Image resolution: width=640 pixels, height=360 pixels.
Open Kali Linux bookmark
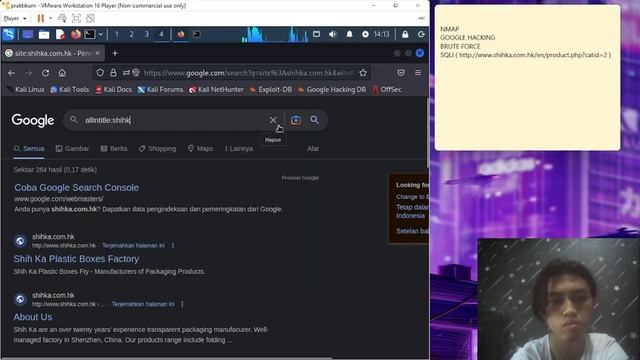(x=25, y=89)
